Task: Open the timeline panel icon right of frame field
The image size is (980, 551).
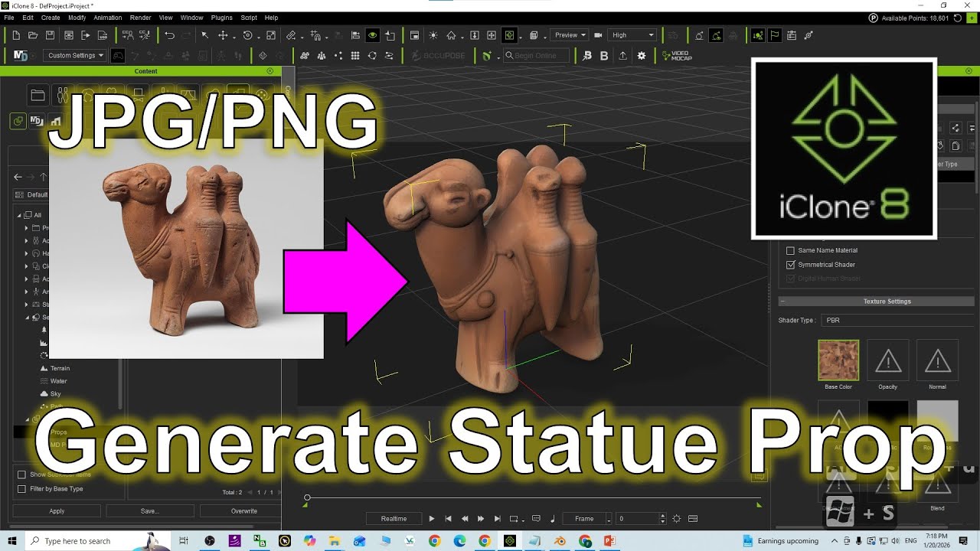Action: 693,519
